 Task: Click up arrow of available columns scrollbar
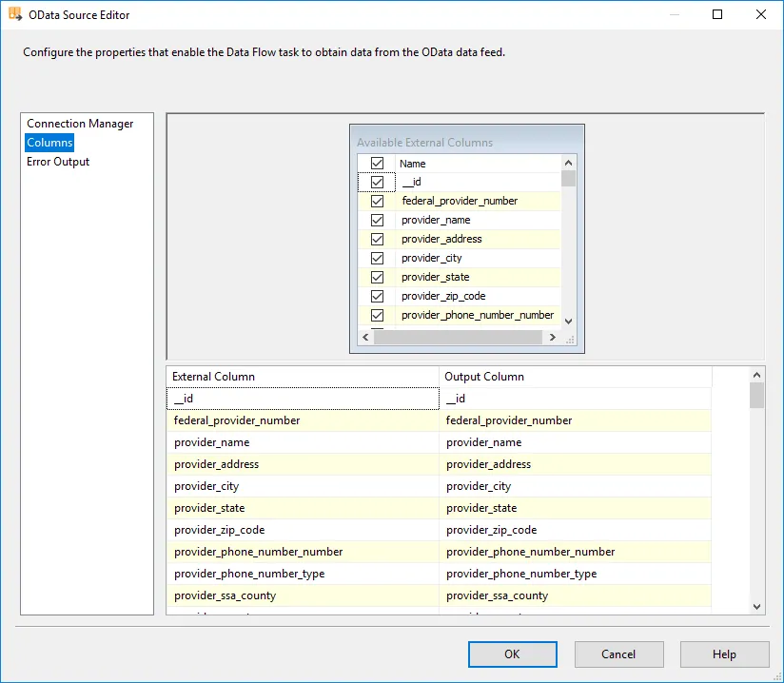coord(569,163)
